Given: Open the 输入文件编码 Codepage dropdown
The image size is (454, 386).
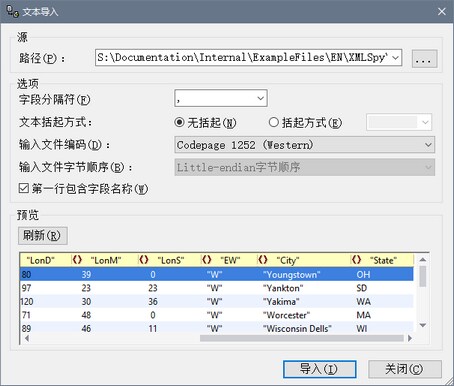Looking at the screenshot, I should point(305,145).
